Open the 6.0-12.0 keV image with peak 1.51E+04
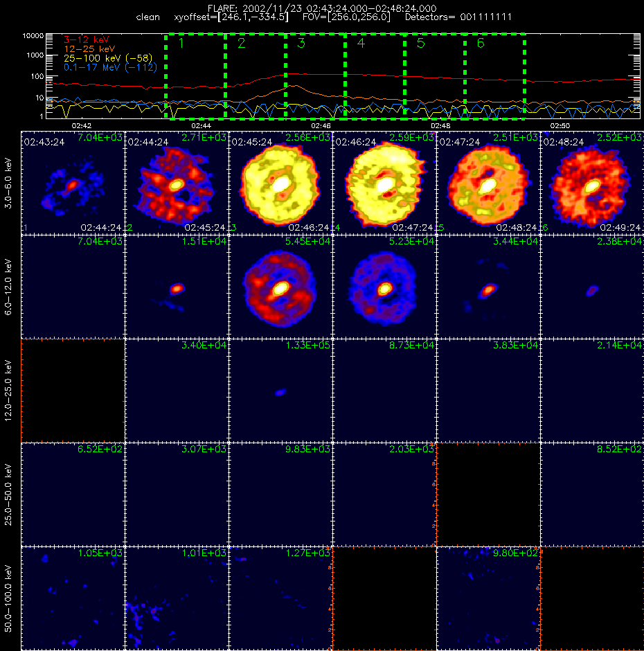 click(177, 287)
